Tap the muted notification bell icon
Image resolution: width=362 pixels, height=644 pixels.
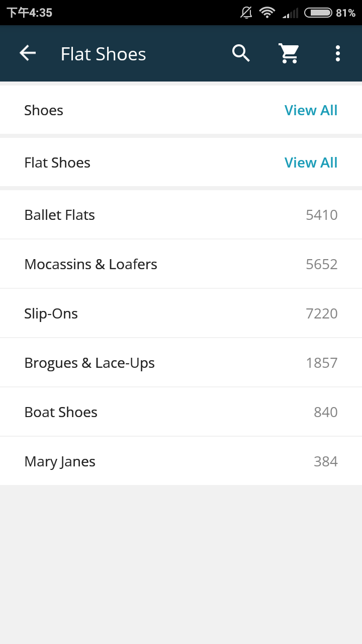246,13
